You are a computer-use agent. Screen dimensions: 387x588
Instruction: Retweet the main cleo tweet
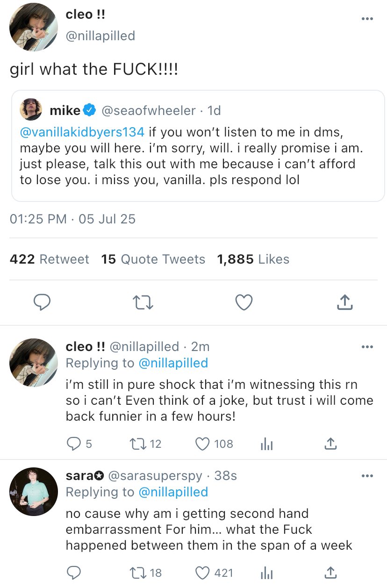pyautogui.click(x=143, y=303)
